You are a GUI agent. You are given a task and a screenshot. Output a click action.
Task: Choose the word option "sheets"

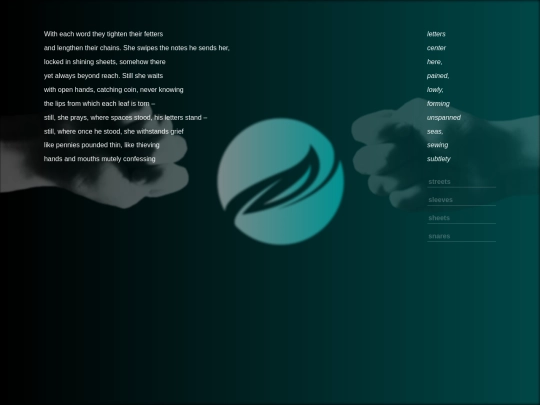461,218
